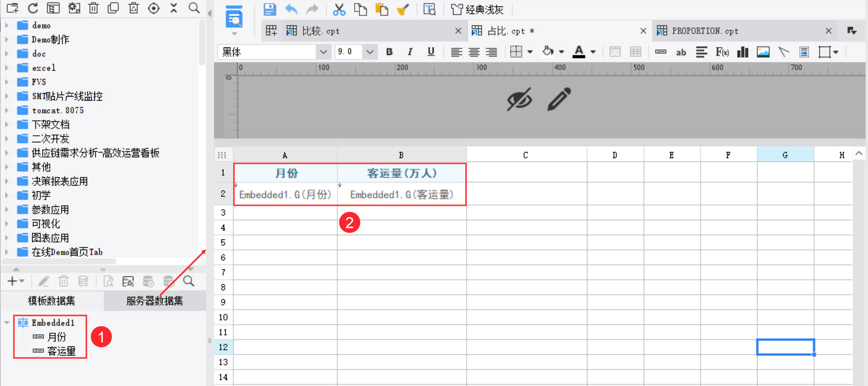The width and height of the screenshot is (868, 386).
Task: Insert plain text with the ab icon
Action: (681, 52)
